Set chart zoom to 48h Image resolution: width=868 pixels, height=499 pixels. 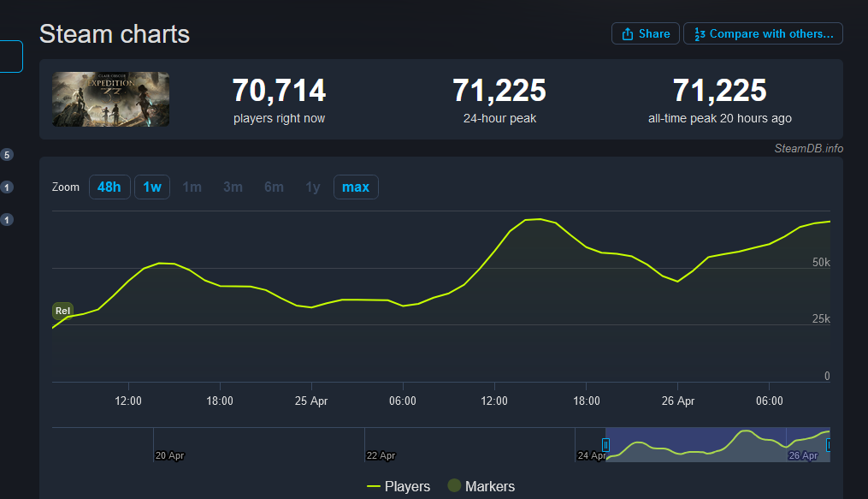click(109, 187)
